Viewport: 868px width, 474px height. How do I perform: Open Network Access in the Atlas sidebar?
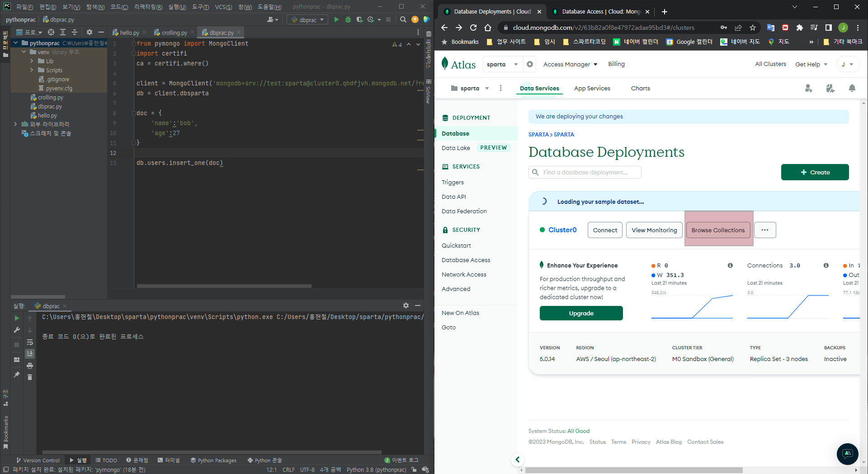pyautogui.click(x=464, y=274)
